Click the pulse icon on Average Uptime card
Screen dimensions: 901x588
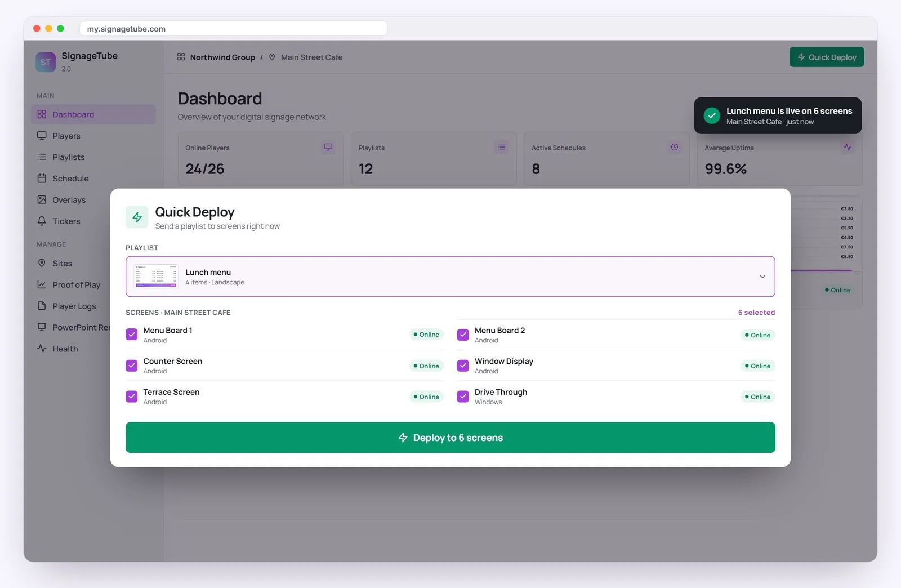[848, 147]
